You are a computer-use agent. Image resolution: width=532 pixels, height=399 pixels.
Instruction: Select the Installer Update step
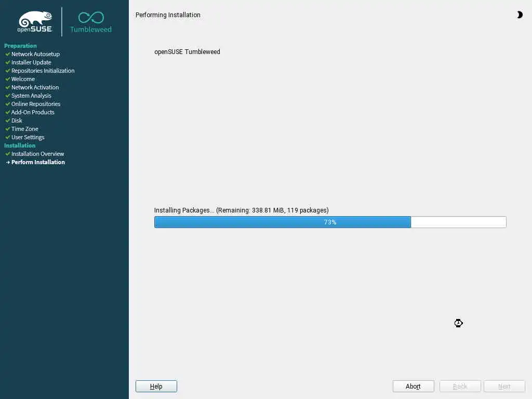point(31,62)
